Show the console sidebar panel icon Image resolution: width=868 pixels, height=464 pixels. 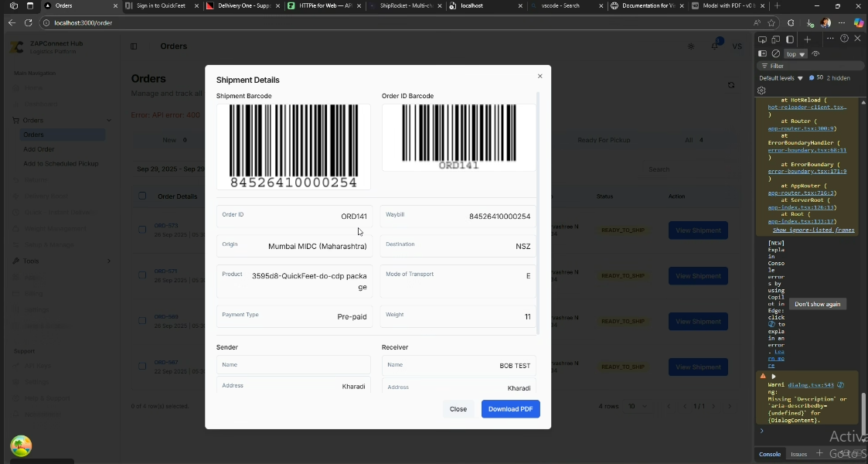(762, 54)
